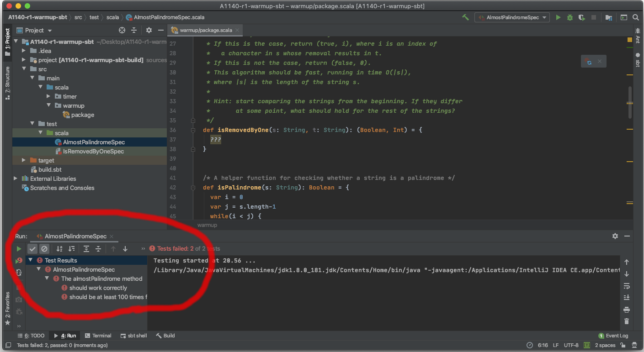This screenshot has height=352, width=644.
Task: Rerun tests using the green play icon in the Run panel
Action: tap(19, 249)
